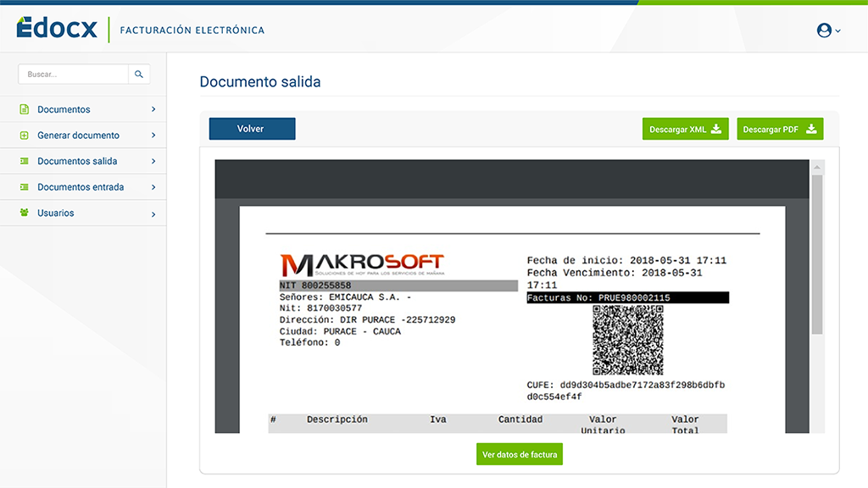Click the Fecha Vencimiento line

pos(615,278)
